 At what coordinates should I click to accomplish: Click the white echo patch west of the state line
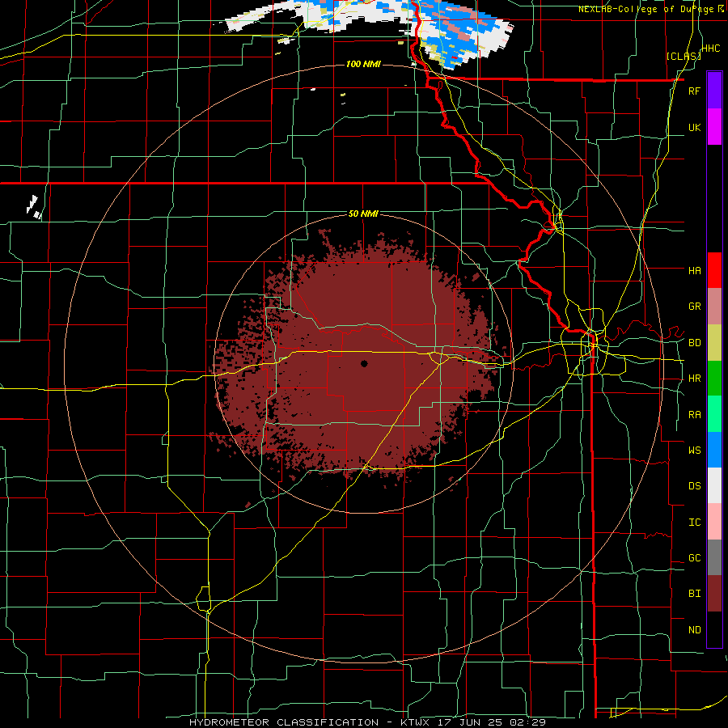(x=33, y=208)
